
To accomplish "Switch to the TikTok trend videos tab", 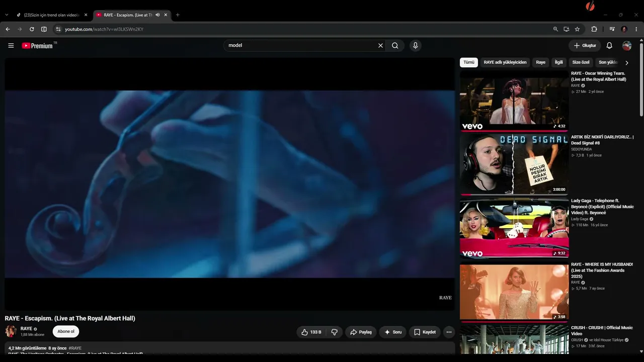I will tap(52, 15).
